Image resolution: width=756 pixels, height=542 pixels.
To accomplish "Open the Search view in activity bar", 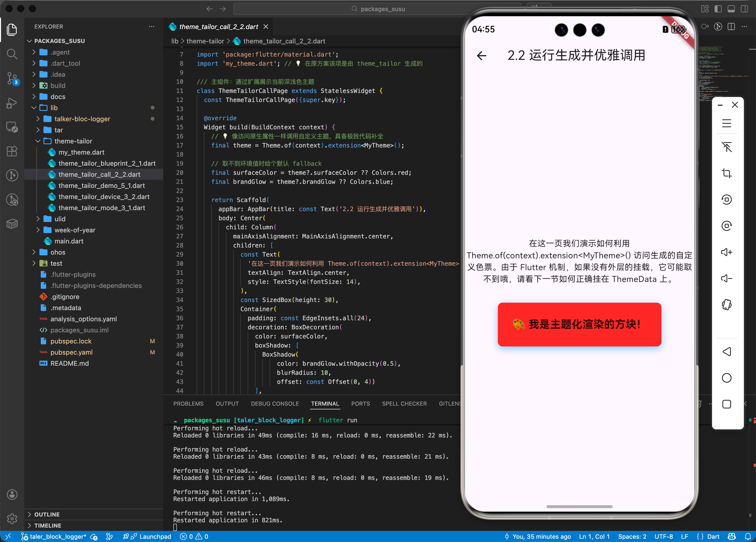I will point(12,54).
